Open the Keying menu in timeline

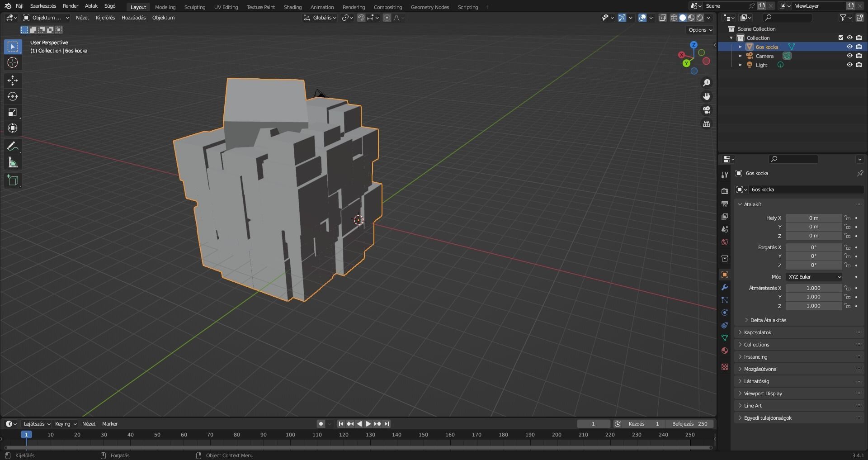point(66,424)
